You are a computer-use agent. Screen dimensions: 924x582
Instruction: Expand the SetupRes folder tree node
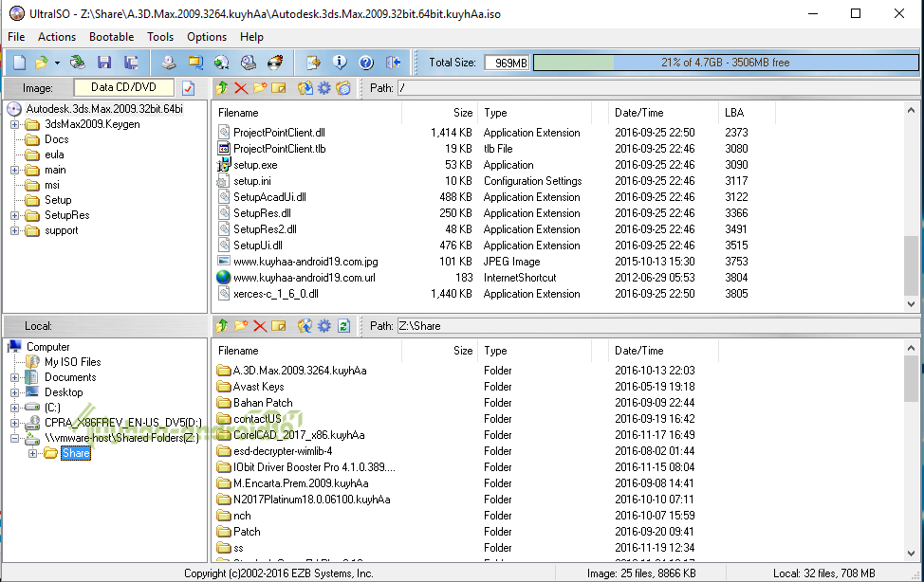15,215
